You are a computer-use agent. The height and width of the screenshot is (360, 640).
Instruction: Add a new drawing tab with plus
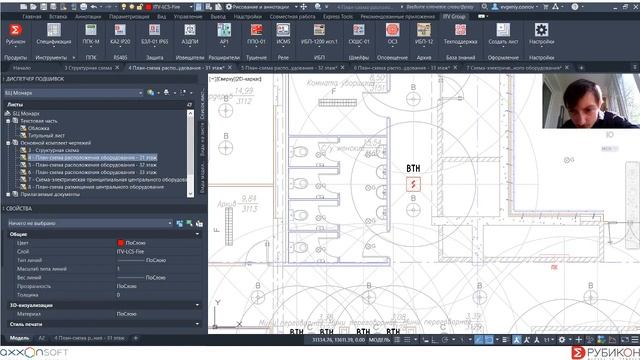pos(581,68)
